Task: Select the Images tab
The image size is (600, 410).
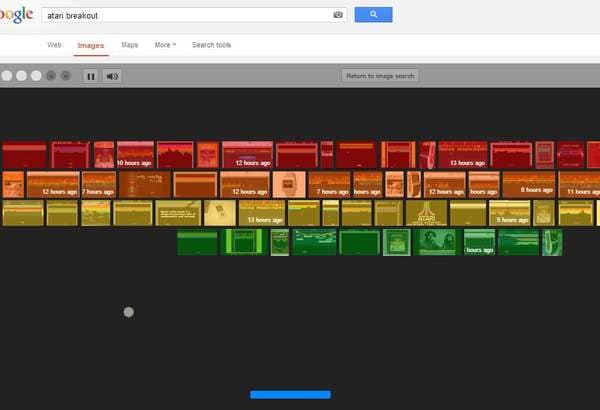Action: (91, 45)
